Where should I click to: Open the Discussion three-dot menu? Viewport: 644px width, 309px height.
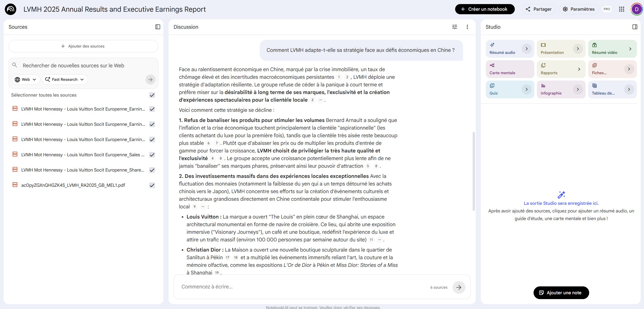pos(467,27)
